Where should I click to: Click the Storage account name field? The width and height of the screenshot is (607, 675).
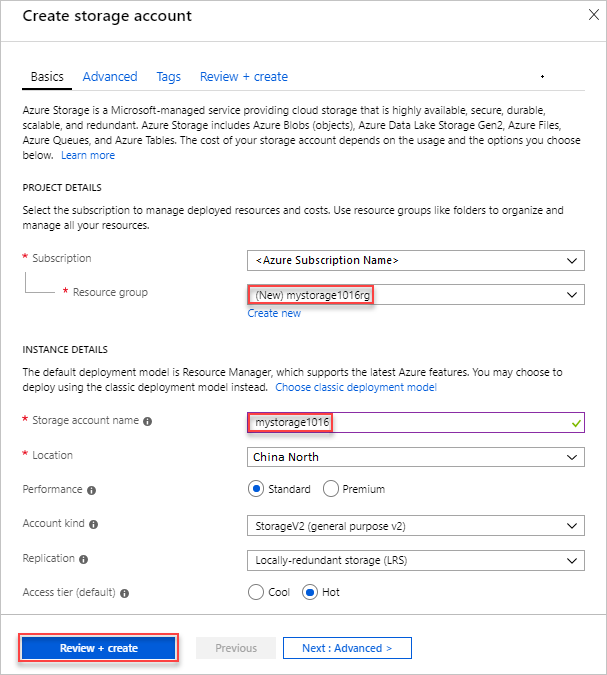(x=415, y=423)
